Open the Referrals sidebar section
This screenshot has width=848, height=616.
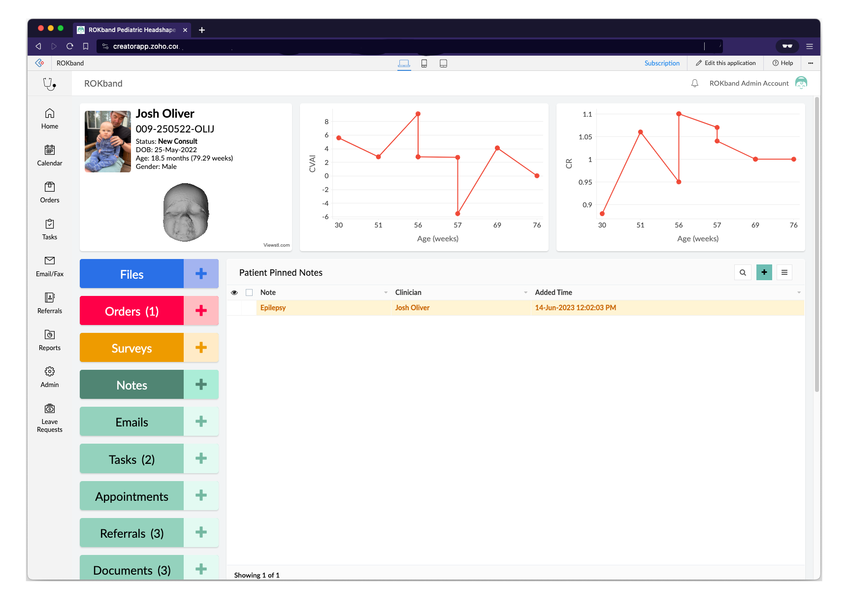pos(49,302)
